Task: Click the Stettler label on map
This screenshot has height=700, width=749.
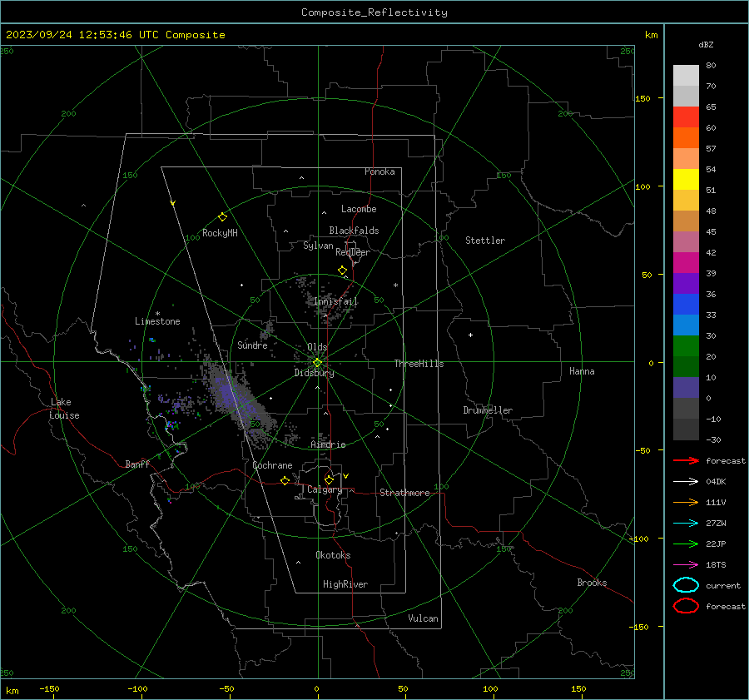Action: 485,241
